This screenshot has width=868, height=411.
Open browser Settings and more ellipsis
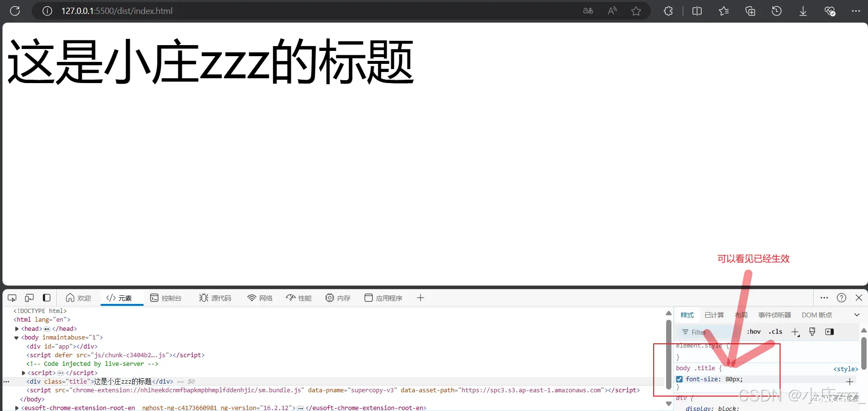click(856, 11)
